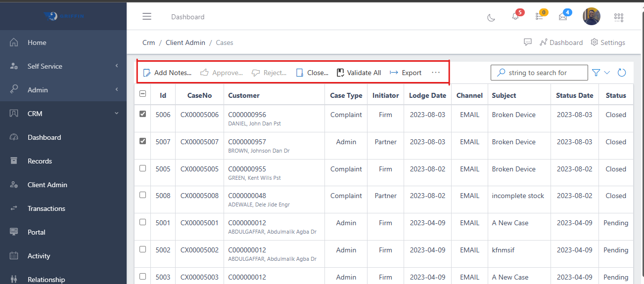644x284 pixels.
Task: Click the Admin key icon
Action: tap(14, 89)
